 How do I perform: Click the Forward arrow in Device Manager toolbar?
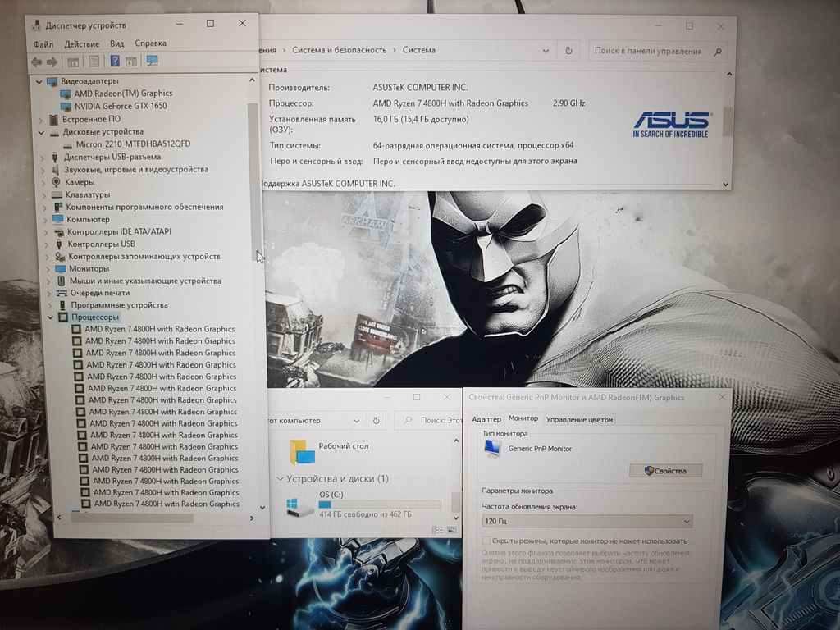click(x=52, y=62)
